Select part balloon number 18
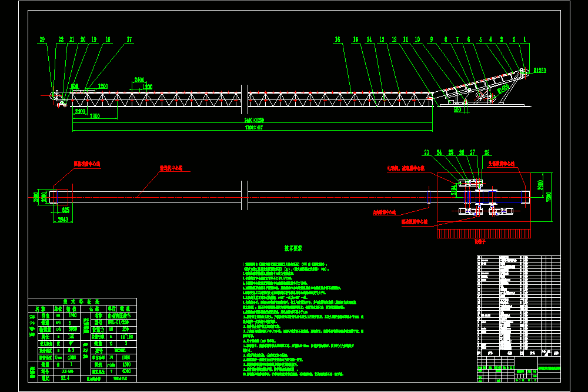Image resolution: width=588 pixels, height=392 pixels. pos(108,39)
